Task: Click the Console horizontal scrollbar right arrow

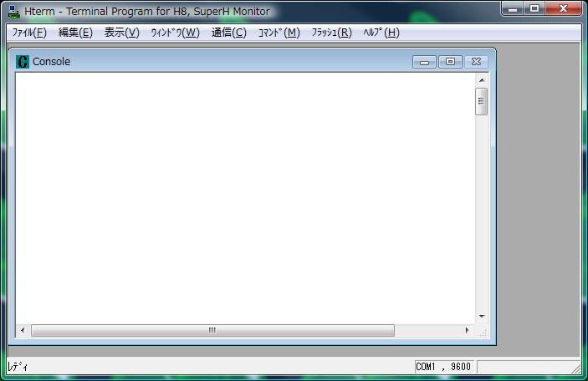Action: click(x=467, y=331)
